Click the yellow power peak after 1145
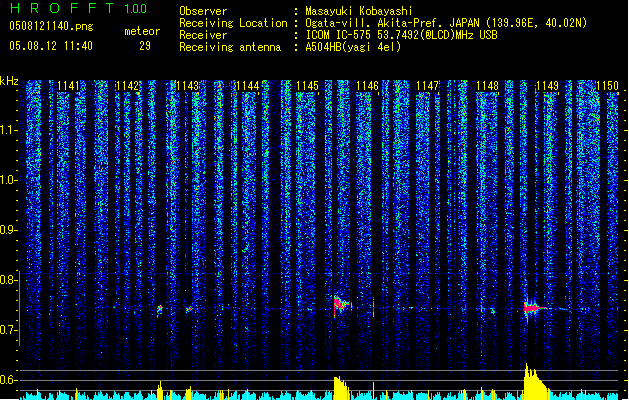 tap(341, 388)
